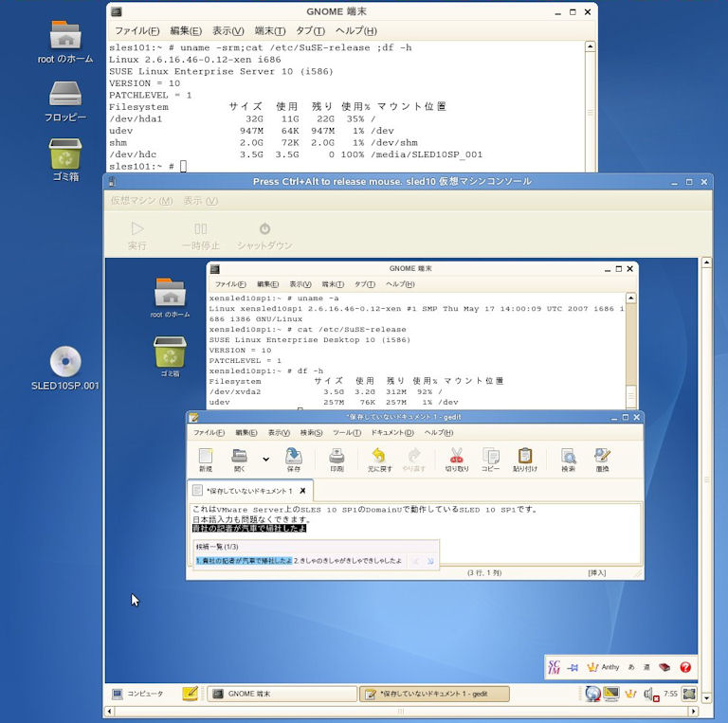Open the フロッピー floppy drive icon
This screenshot has width=728, height=723.
65,101
